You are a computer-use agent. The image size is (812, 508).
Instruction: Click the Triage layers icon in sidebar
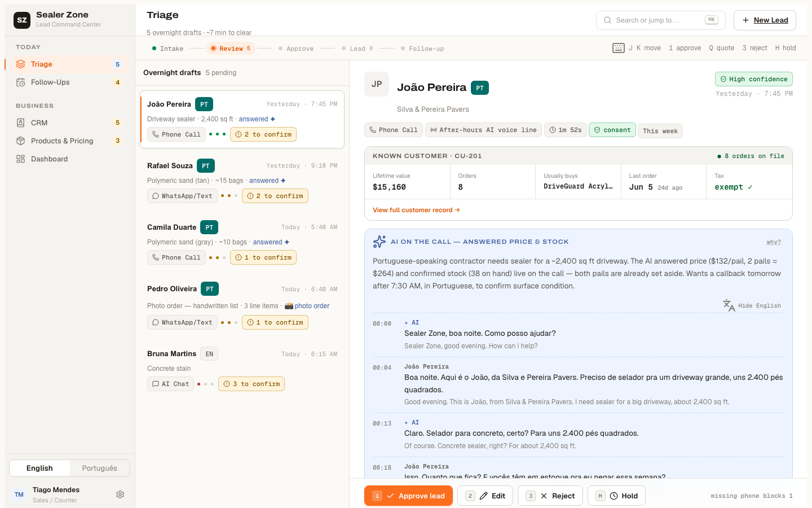point(21,64)
